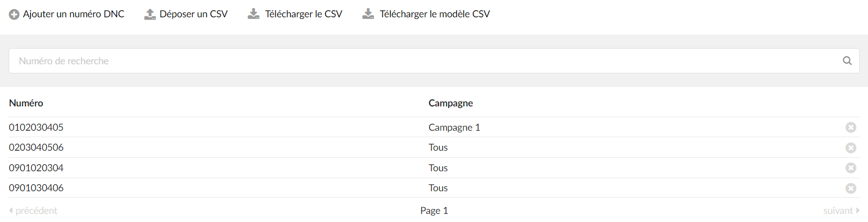Viewport: 868px width, 222px height.
Task: Delete the 0901030406 row
Action: [x=851, y=189]
